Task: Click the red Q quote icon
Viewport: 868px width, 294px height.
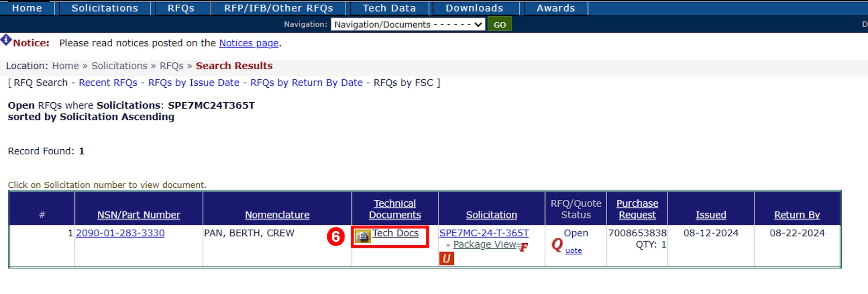Action: pyautogui.click(x=557, y=245)
